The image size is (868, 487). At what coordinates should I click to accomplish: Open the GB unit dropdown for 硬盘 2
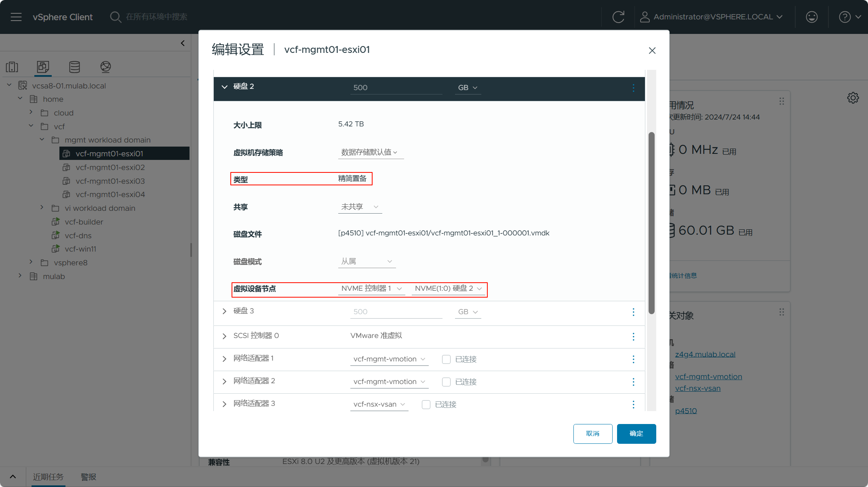[x=468, y=88]
